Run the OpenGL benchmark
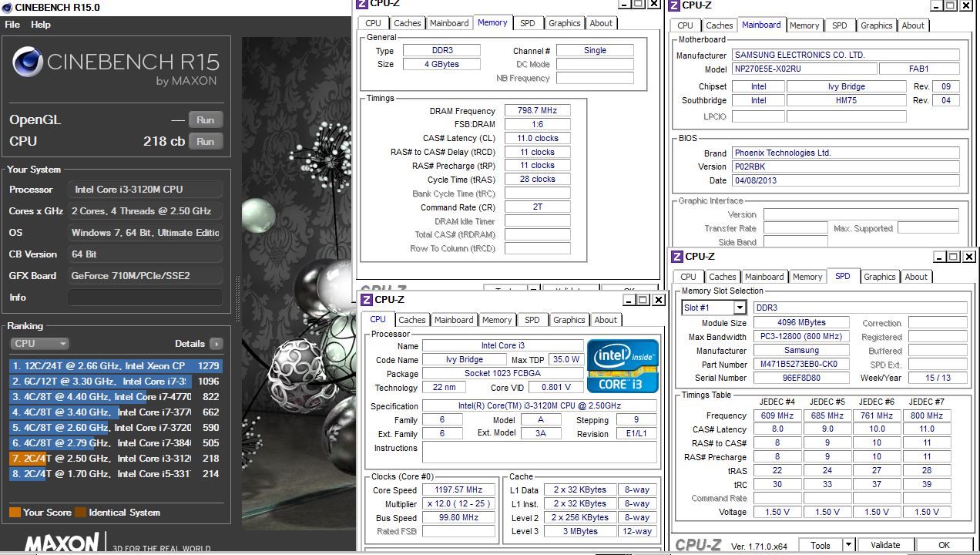The image size is (980, 555). click(x=206, y=120)
